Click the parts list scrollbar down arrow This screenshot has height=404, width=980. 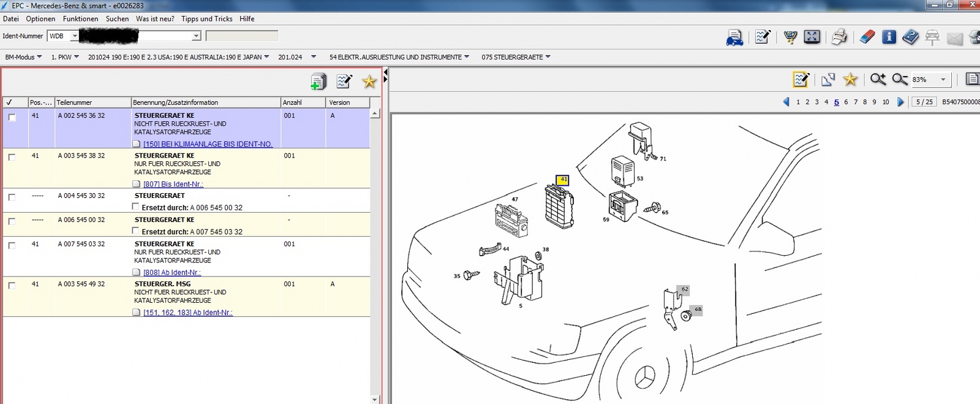[x=375, y=399]
